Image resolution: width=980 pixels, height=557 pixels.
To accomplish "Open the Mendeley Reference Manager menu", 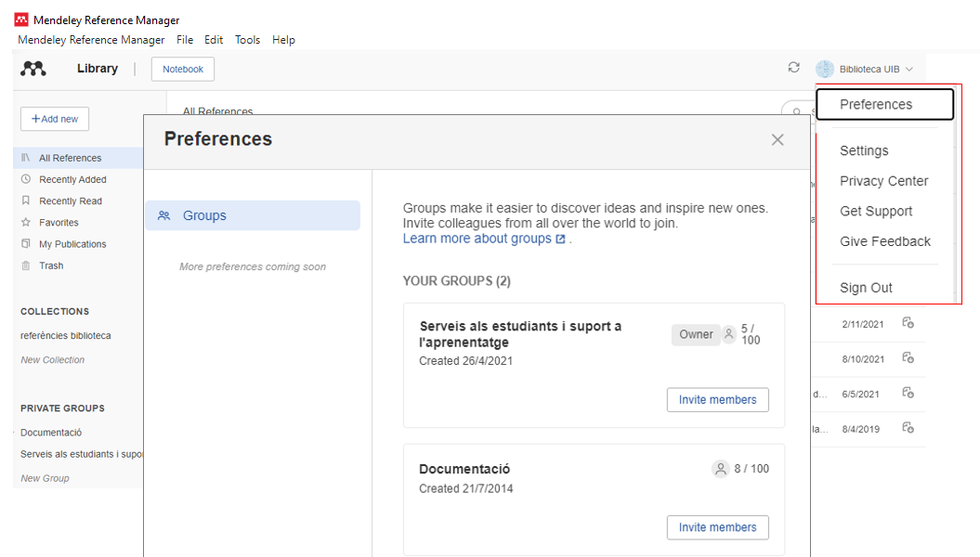I will (x=91, y=40).
